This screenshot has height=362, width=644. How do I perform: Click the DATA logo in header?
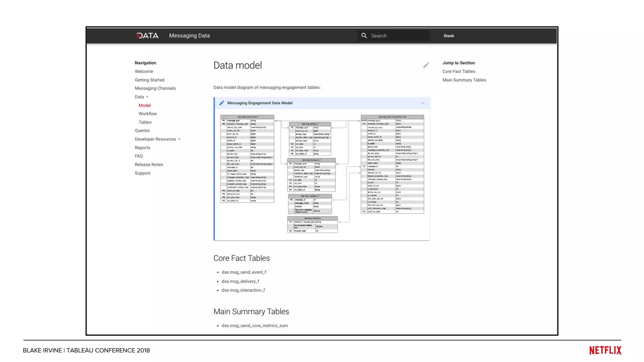click(147, 36)
